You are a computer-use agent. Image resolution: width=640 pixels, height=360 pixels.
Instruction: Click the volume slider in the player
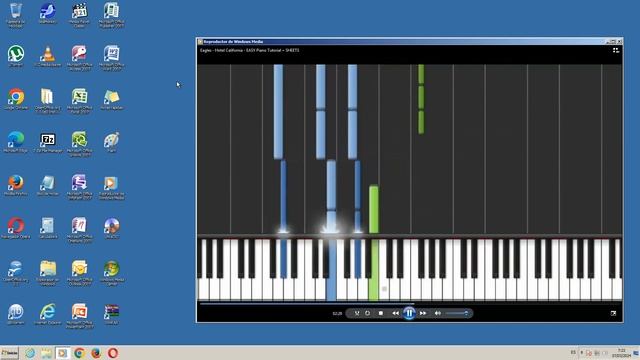click(x=457, y=313)
